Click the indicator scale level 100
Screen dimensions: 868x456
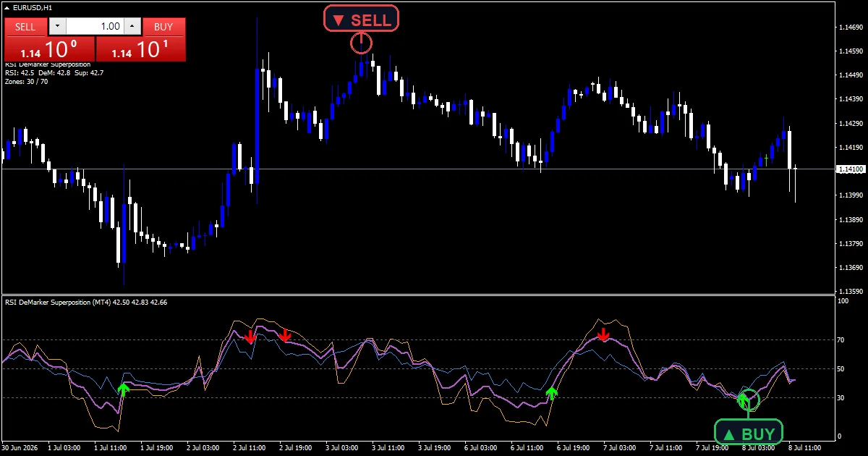coord(844,300)
